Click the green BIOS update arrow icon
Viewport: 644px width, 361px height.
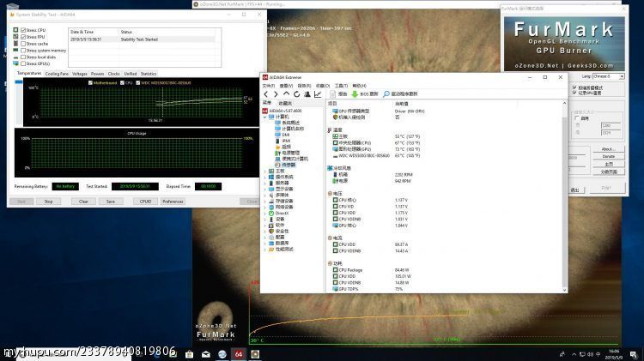[355, 94]
